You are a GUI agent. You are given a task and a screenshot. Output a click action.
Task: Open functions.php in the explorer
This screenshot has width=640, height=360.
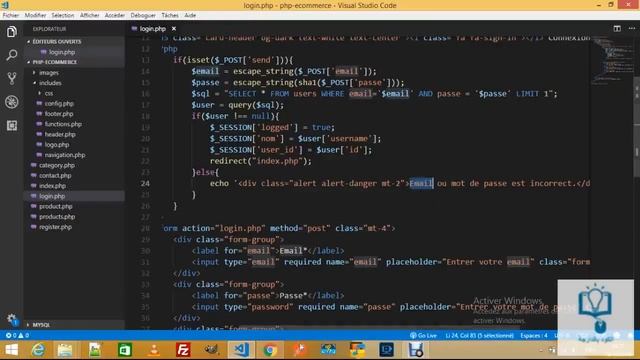[63, 124]
